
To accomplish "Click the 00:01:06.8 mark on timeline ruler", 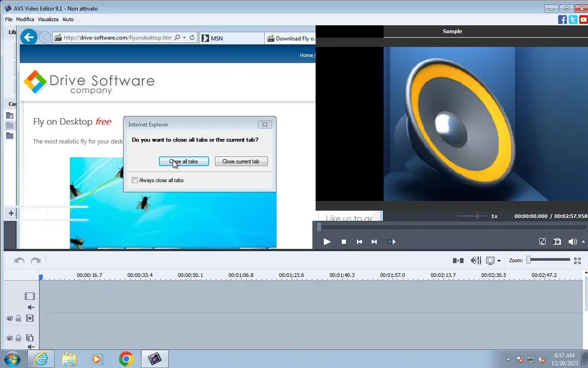I will [x=241, y=275].
